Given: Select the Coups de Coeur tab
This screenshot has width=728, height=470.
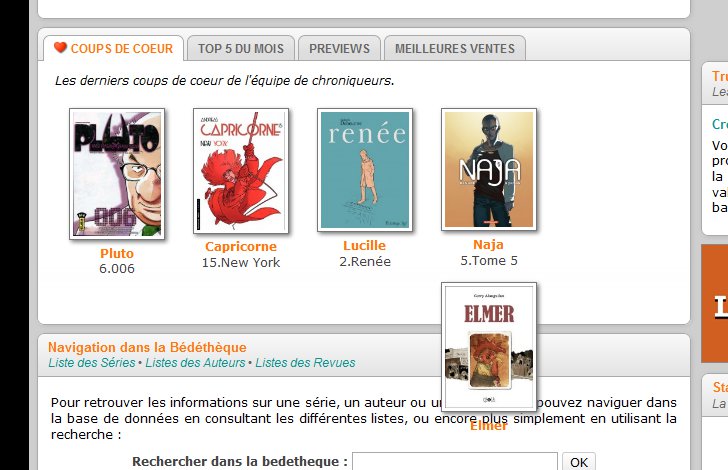Looking at the screenshot, I should (x=114, y=48).
